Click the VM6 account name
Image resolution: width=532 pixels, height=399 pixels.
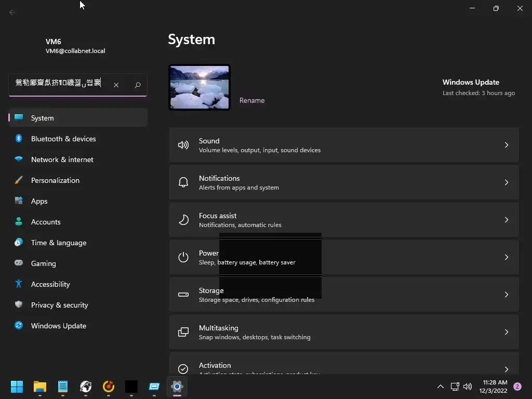[x=54, y=42]
